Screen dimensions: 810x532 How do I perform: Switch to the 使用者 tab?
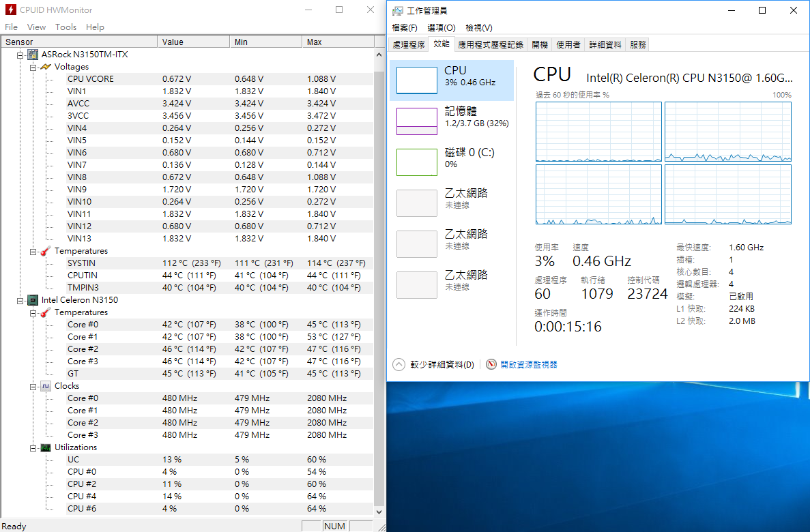[568, 45]
